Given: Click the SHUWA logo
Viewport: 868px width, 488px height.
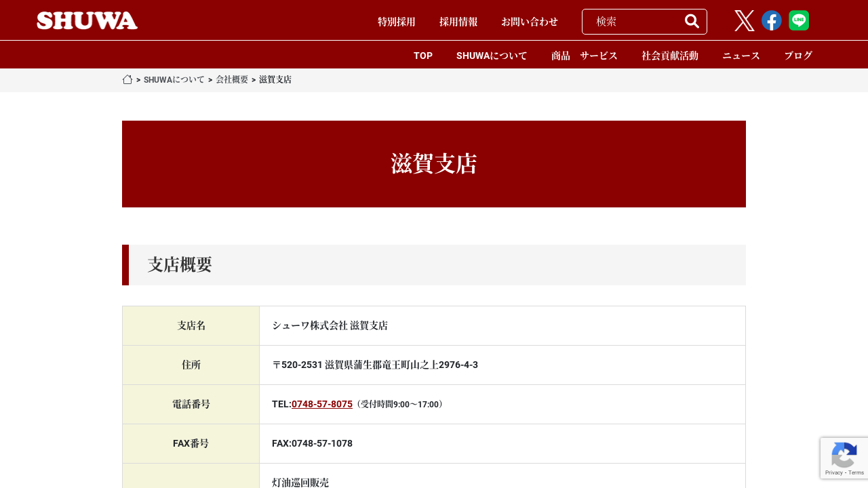Looking at the screenshot, I should point(87,20).
